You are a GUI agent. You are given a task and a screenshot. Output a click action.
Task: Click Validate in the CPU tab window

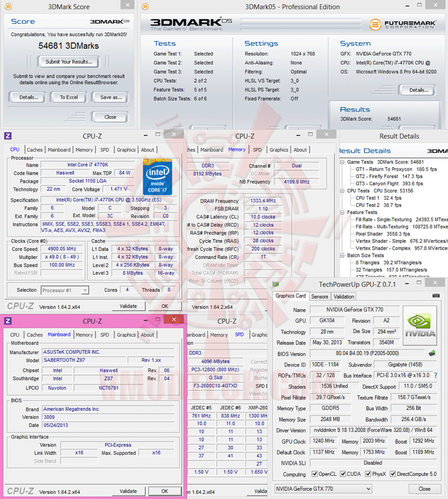[128, 306]
